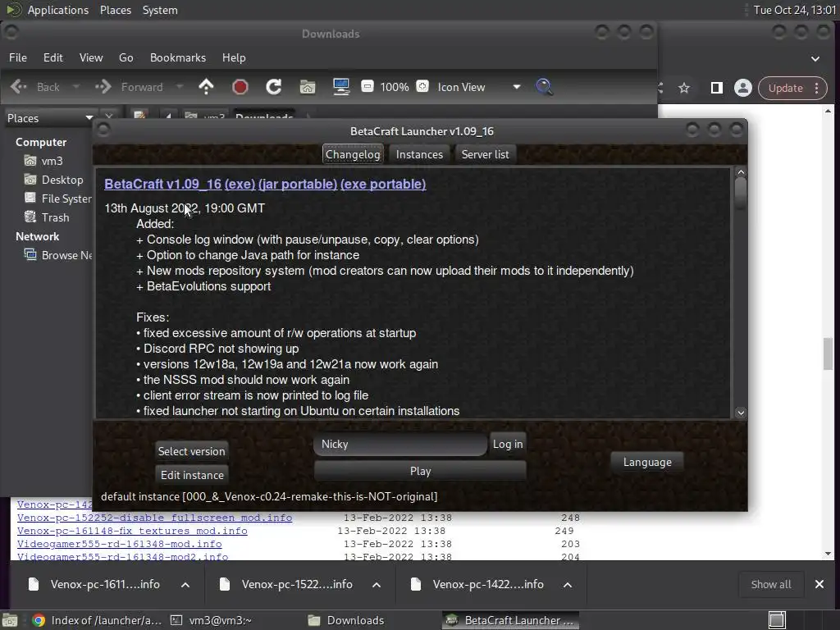Open the workspace switcher box
This screenshot has width=840, height=630.
[x=777, y=620]
